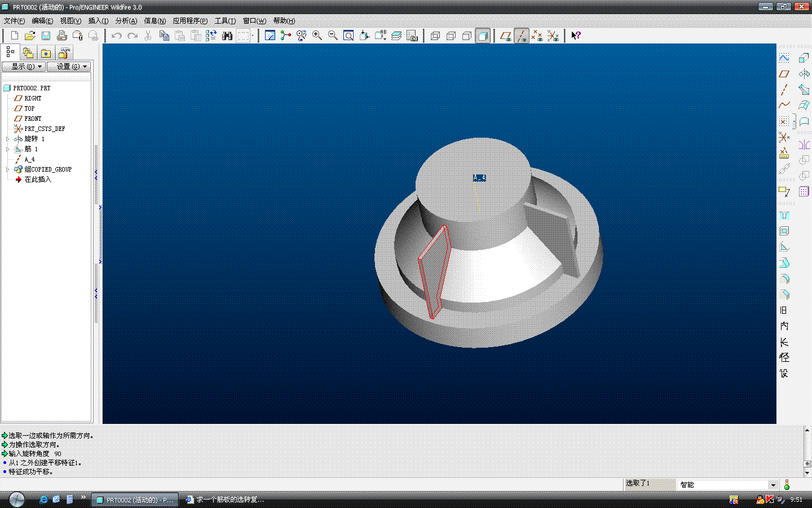Image resolution: width=812 pixels, height=508 pixels.
Task: Open the 设置 dropdown in model tree
Action: pyautogui.click(x=68, y=67)
